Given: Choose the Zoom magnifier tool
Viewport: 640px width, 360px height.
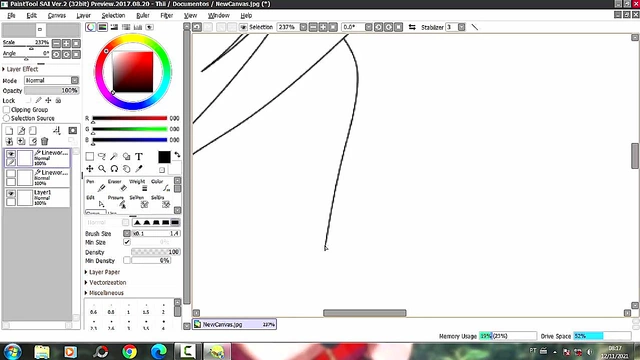Looking at the screenshot, I should tap(102, 169).
